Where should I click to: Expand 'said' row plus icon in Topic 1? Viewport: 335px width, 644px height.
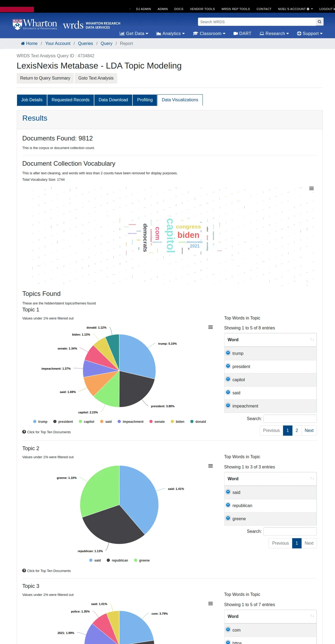[x=228, y=392]
